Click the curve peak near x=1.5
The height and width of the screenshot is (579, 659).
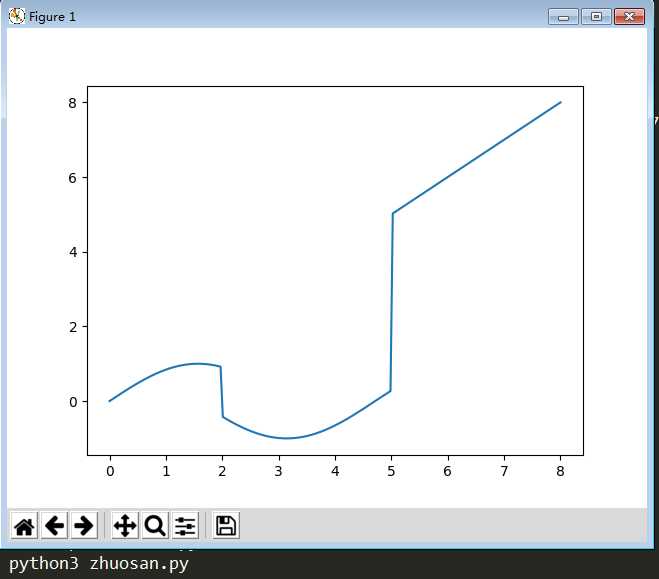pyautogui.click(x=196, y=363)
